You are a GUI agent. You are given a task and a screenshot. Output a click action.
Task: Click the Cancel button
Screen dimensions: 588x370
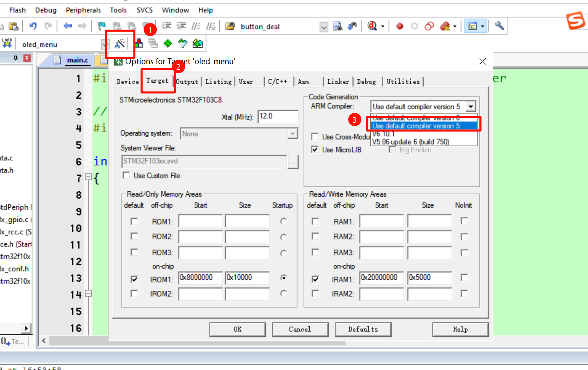click(300, 329)
